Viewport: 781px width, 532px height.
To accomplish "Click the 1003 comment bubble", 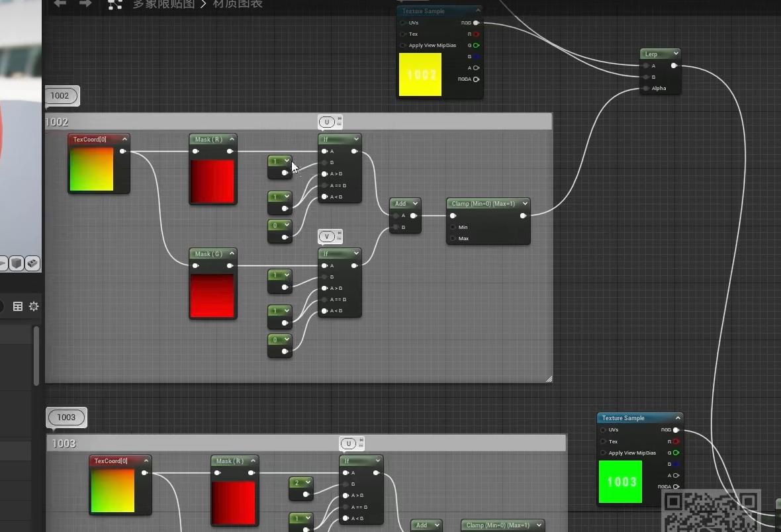I will coord(66,418).
